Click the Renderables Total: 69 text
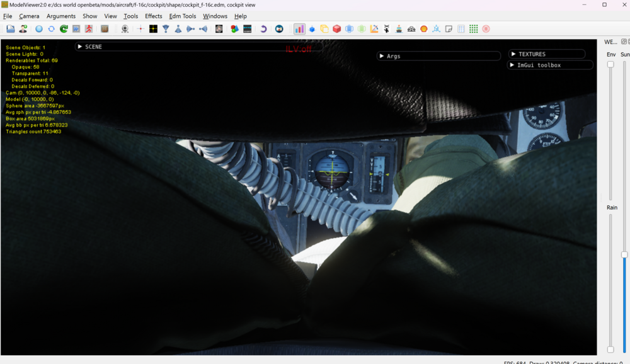630x364 pixels. tap(31, 60)
